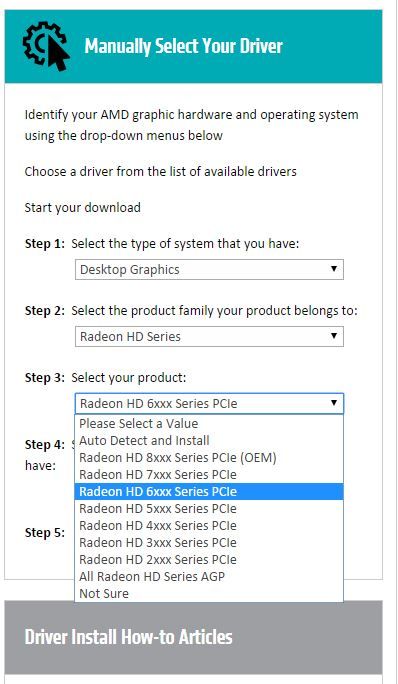
Task: Click the Manually Select Your Driver heading
Action: [183, 46]
